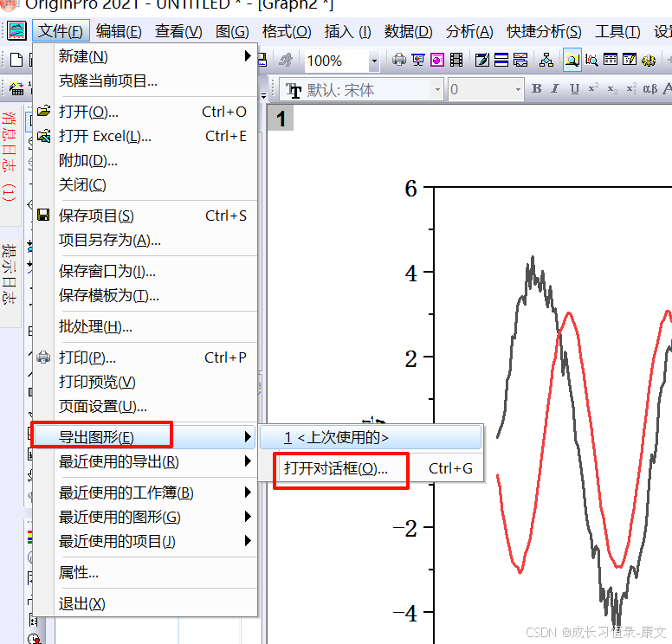Apply Italic text formatting
This screenshot has width=672, height=644.
555,88
